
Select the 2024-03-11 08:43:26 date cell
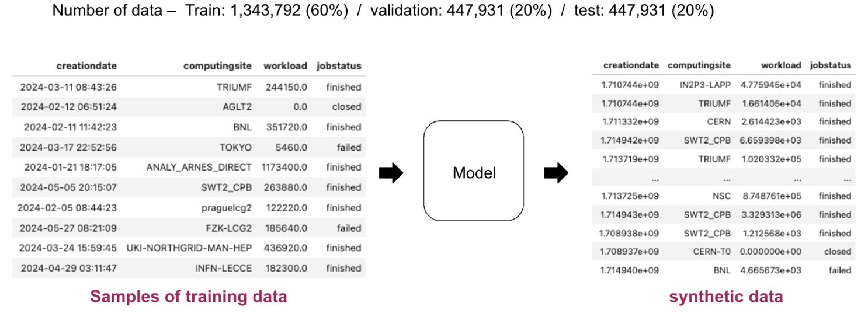(x=68, y=87)
